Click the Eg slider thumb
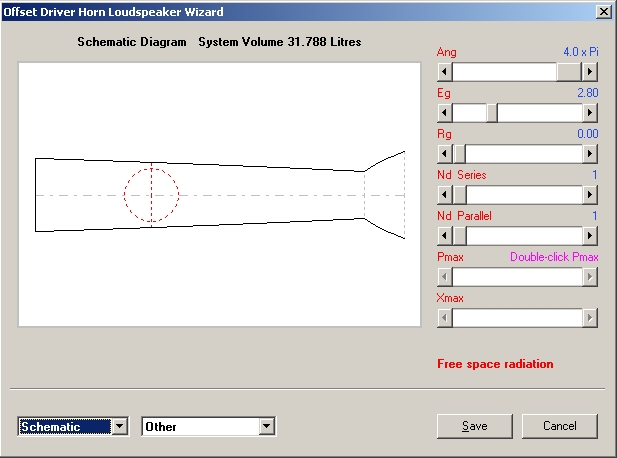The height and width of the screenshot is (458, 617). click(x=492, y=113)
